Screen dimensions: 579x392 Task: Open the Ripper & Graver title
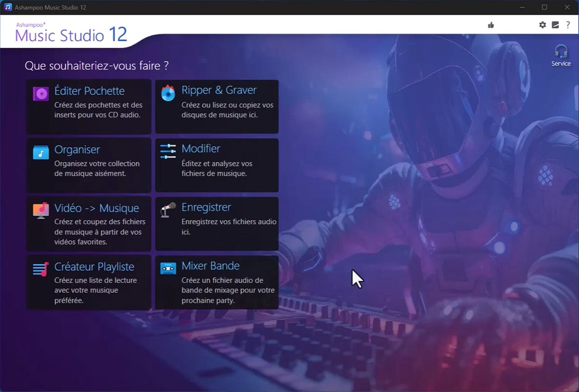pyautogui.click(x=219, y=90)
